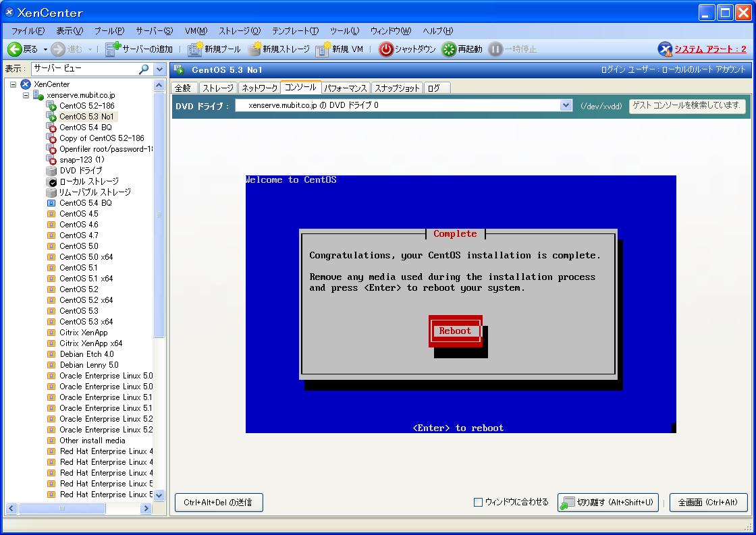756x535 pixels.
Task: Select stopped VM CentOS 5.4 BQ icon
Action: pyautogui.click(x=51, y=128)
